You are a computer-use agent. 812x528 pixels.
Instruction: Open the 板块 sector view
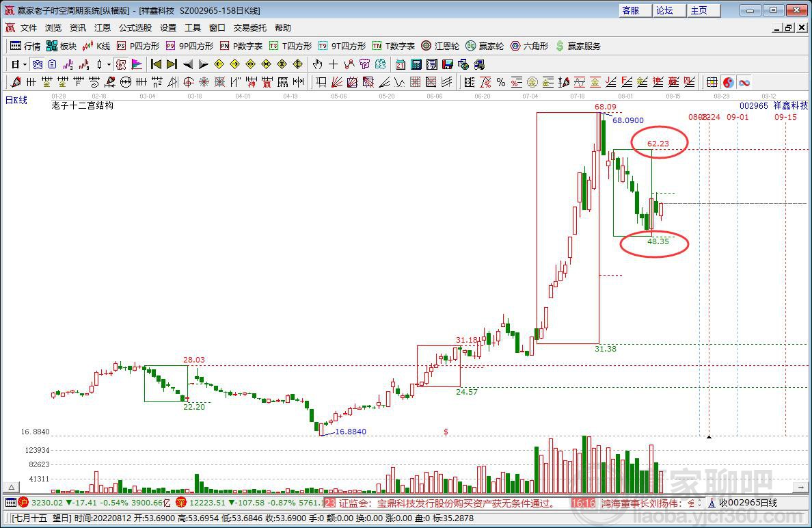[x=61, y=46]
